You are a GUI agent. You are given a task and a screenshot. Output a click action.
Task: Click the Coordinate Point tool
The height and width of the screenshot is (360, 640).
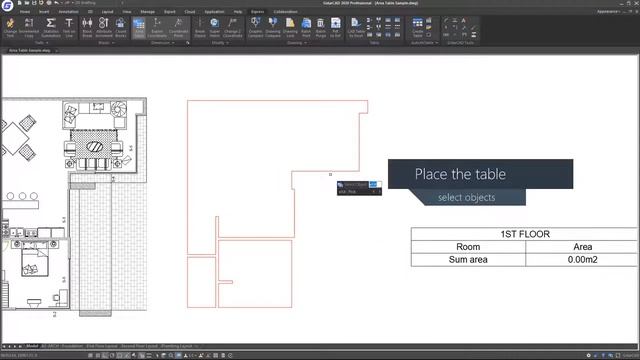[178, 28]
